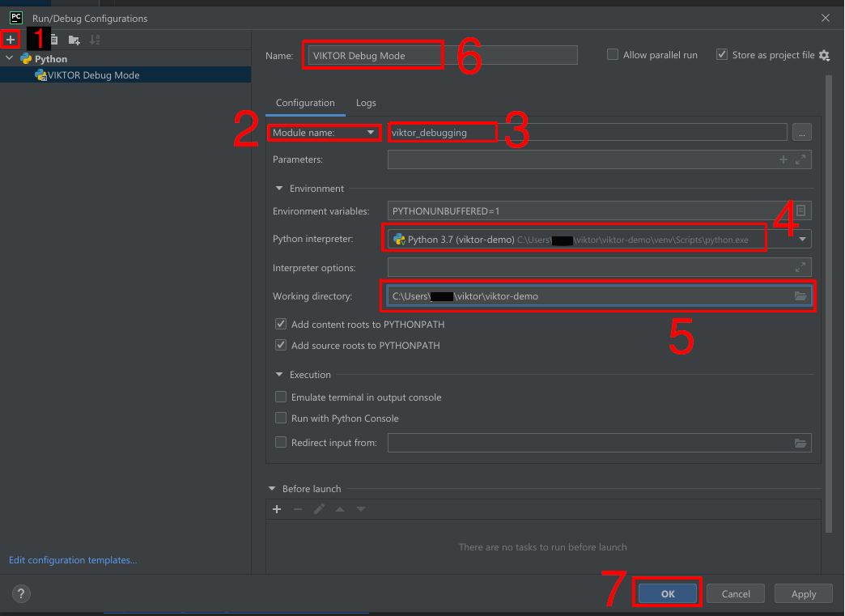Toggle Emulate terminal in output console
845x616 pixels.
click(281, 397)
